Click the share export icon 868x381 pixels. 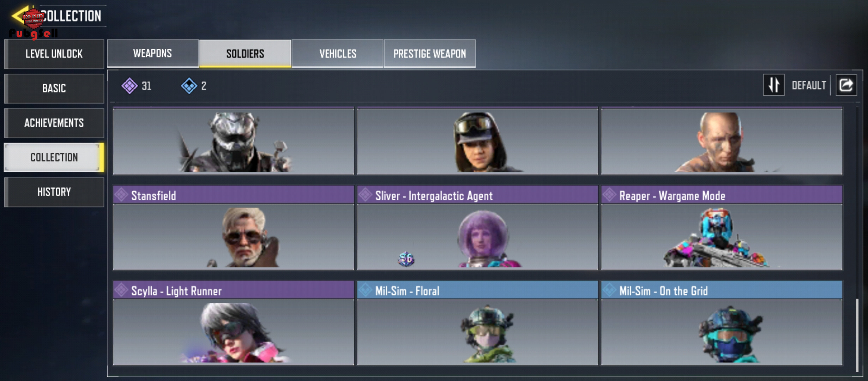click(x=846, y=85)
